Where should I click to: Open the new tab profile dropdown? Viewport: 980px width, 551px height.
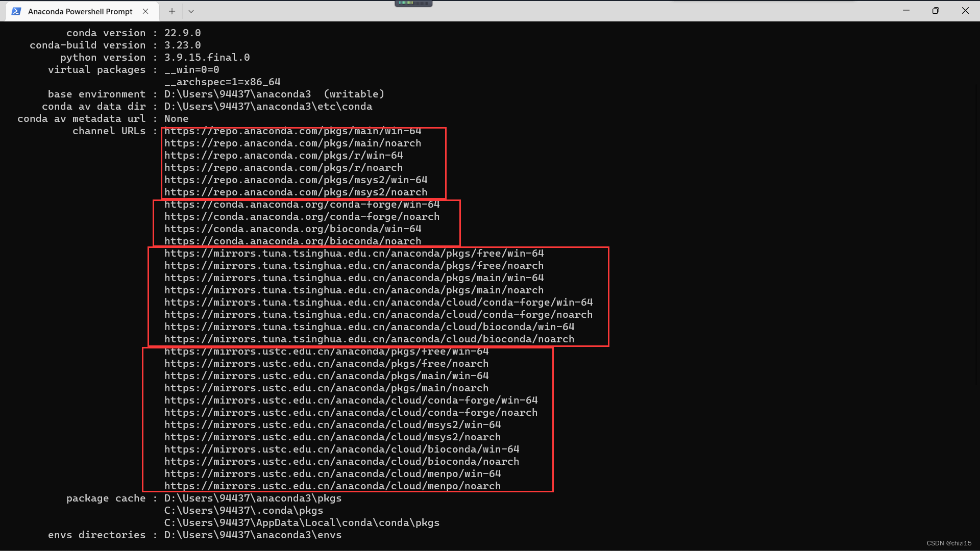[191, 11]
